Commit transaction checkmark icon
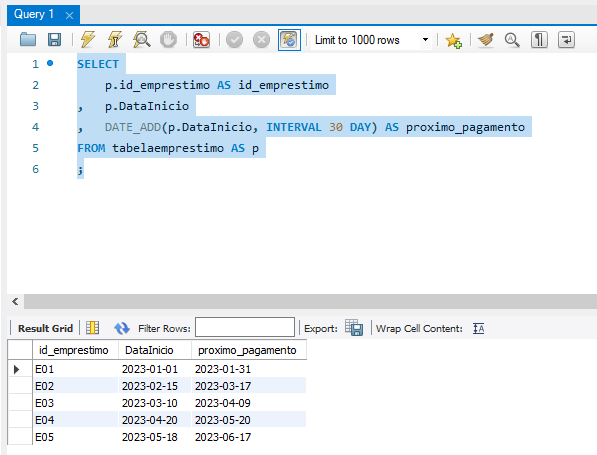Screen dimensions: 597x455 pos(234,40)
